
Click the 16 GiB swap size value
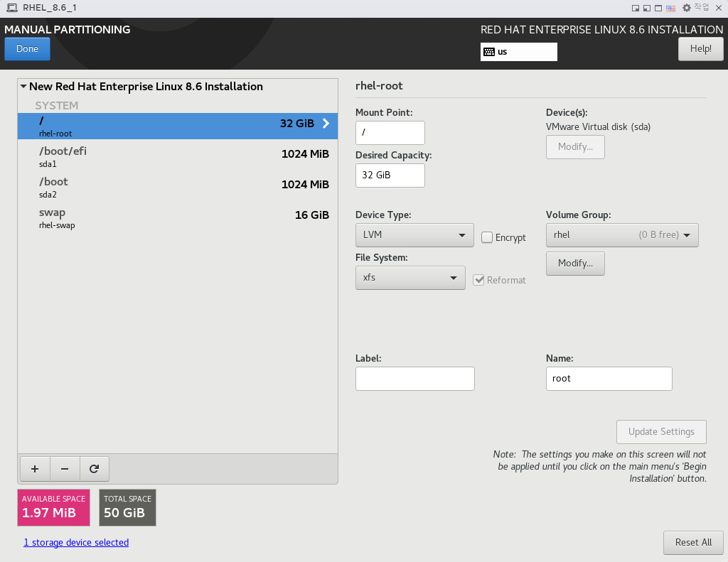(312, 215)
